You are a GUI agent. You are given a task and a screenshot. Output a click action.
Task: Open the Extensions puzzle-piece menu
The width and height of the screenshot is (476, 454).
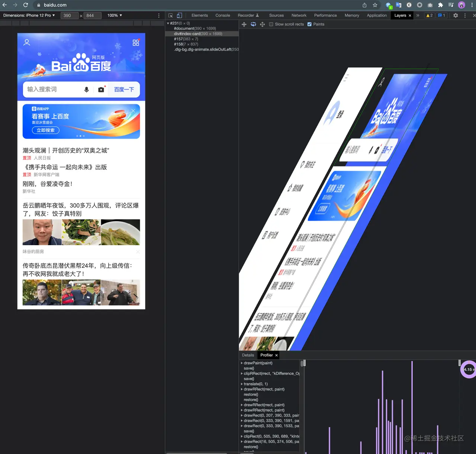click(441, 5)
